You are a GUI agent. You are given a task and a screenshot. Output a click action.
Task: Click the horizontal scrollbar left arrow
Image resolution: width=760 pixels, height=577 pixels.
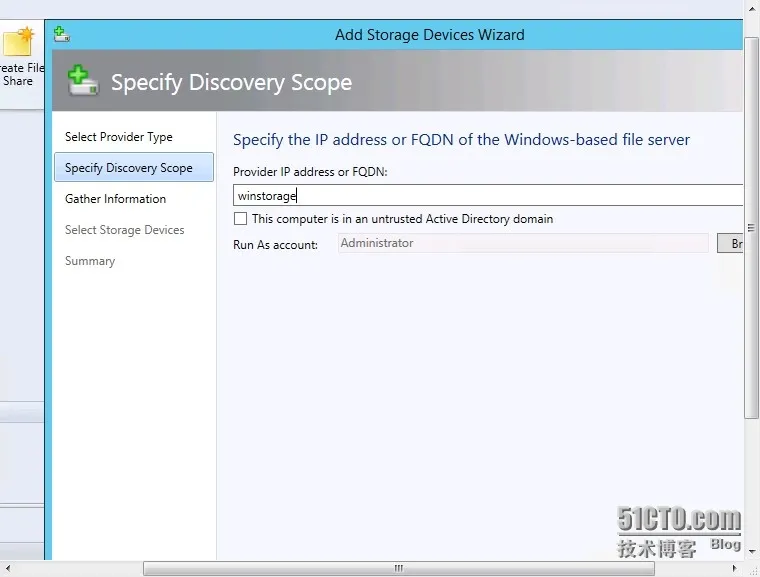tap(7, 569)
